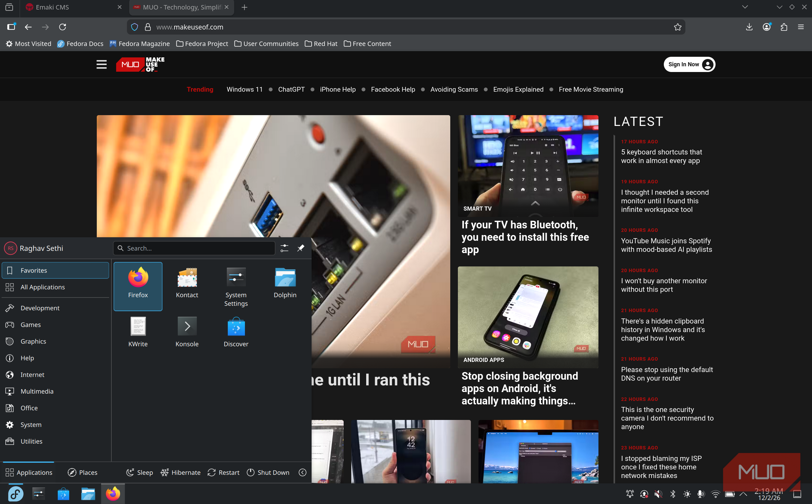Select the Multimedia category in launcher
Image resolution: width=812 pixels, height=504 pixels.
click(55, 391)
